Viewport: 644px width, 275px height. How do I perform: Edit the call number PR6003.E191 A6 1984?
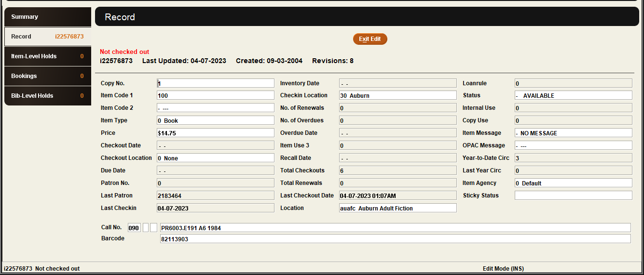click(395, 228)
